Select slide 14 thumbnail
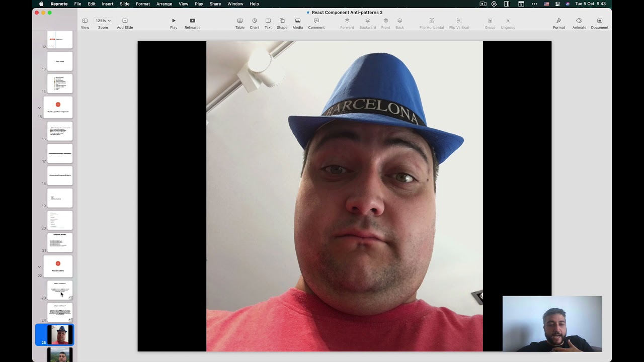The image size is (644, 362). pyautogui.click(x=60, y=83)
